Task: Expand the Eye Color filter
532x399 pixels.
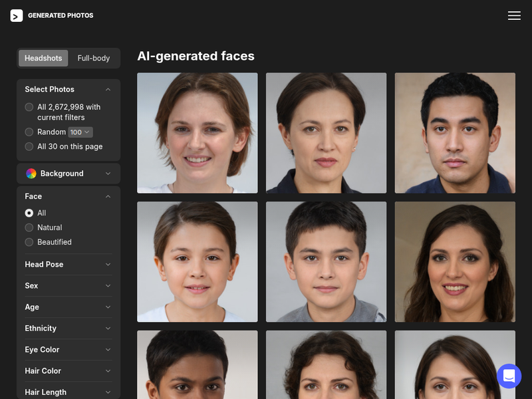Action: tap(68, 350)
